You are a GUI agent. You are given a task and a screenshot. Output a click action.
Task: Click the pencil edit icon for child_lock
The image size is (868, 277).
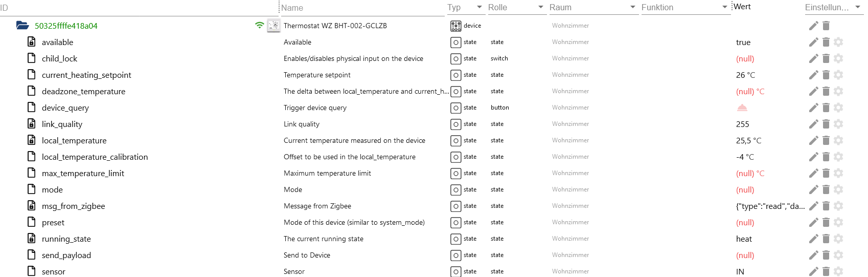[813, 59]
